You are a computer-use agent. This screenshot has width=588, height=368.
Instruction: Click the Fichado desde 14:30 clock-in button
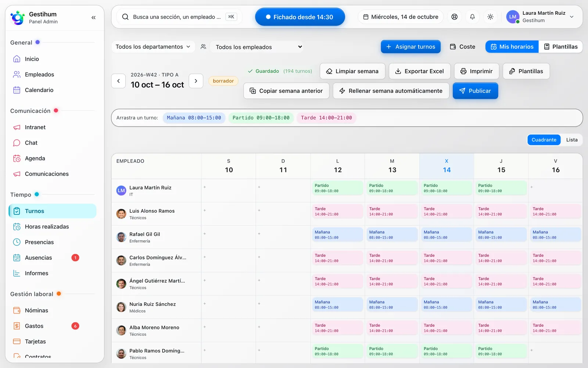[300, 17]
